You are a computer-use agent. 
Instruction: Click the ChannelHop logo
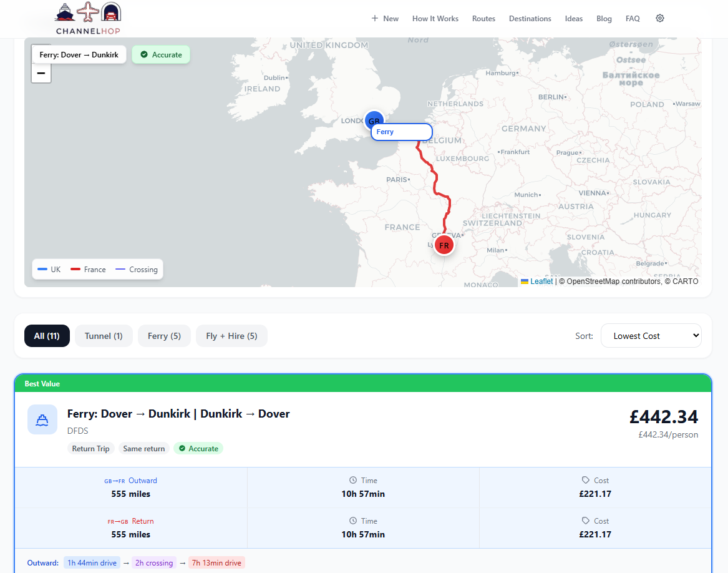coord(87,19)
